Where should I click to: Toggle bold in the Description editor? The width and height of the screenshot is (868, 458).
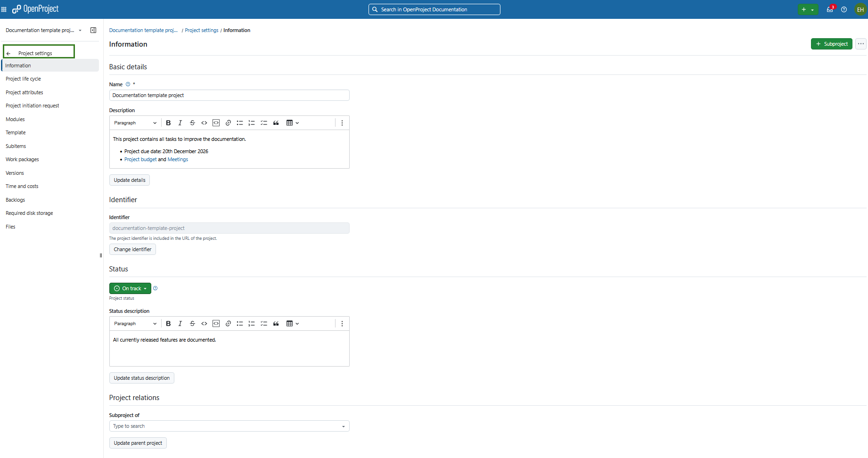[168, 123]
